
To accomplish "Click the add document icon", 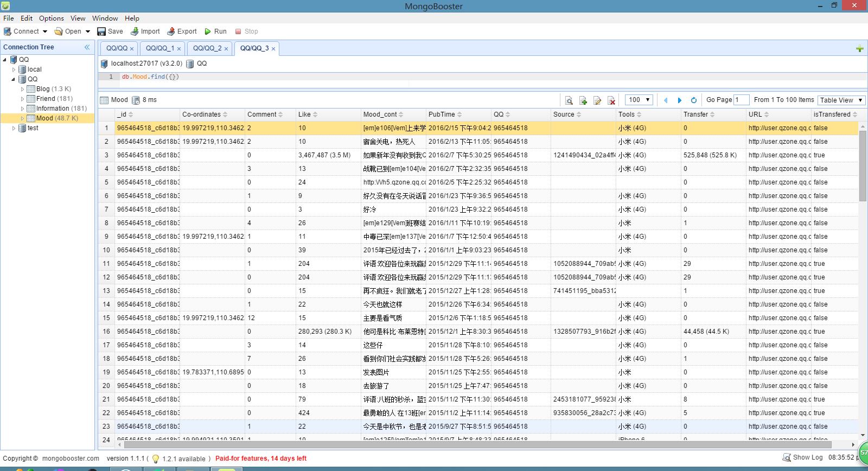I will tap(583, 100).
